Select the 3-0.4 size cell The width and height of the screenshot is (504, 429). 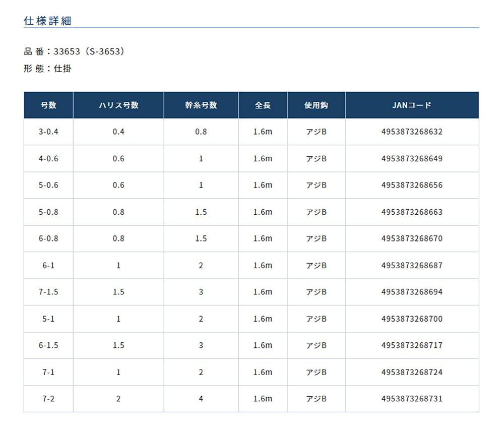tap(48, 132)
